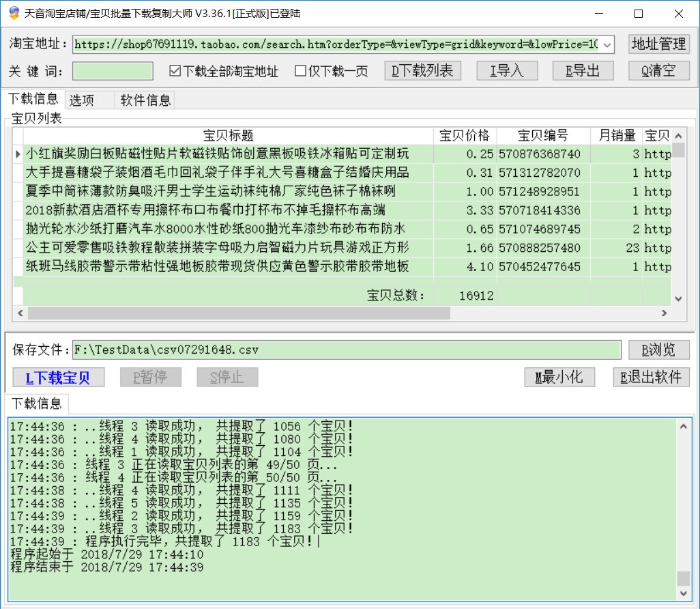Click the 地址管理 button
The image size is (700, 609).
[x=658, y=44]
